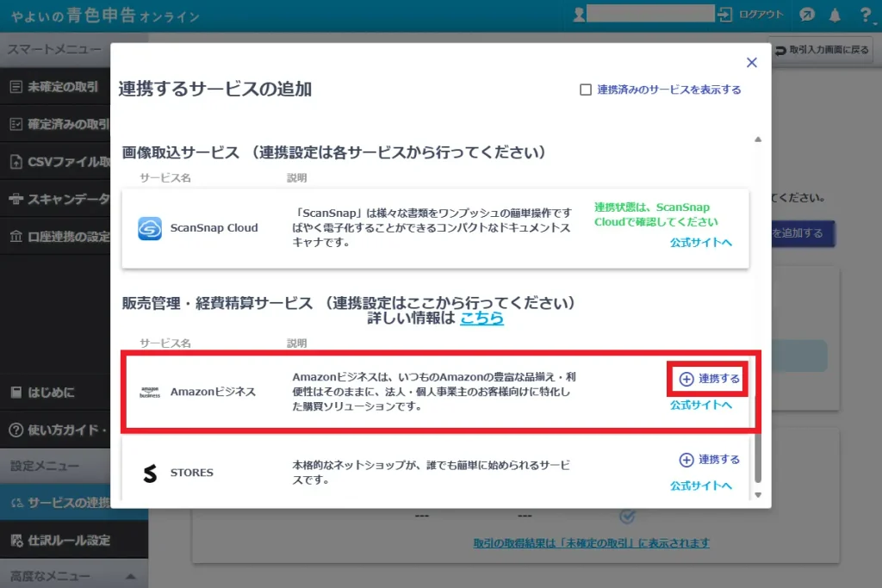Open Amazonビジネス 公式サイトへ link
Viewport: 882px width, 588px height.
701,405
